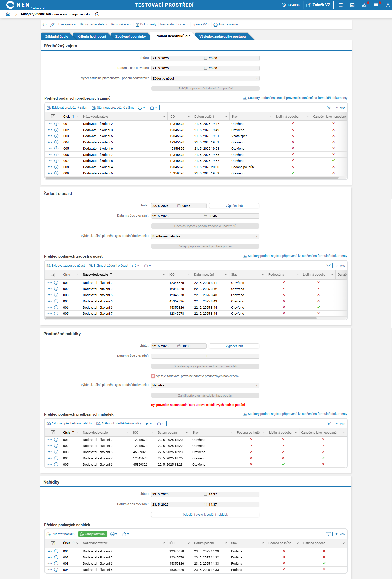
Task: Click Výpočet lhůt in Předběžné nabídky
Action: [x=234, y=346]
